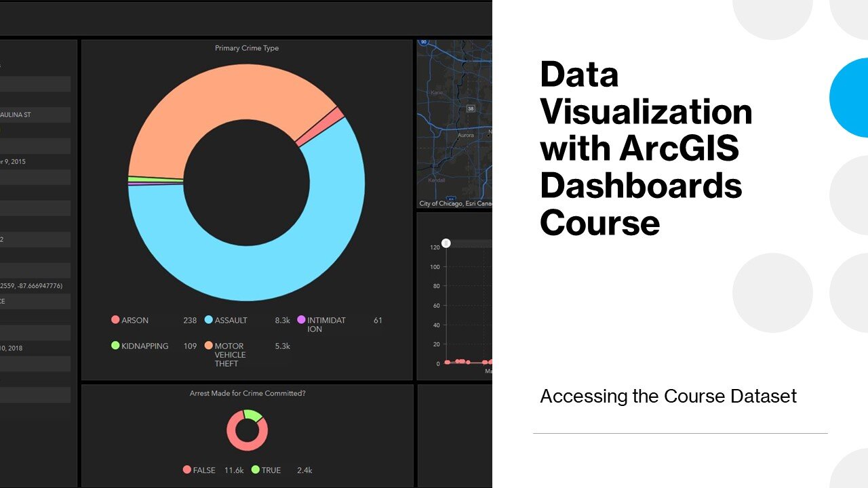Click the INTIMIDATION legend color dot
This screenshot has height=488, width=868.
coord(301,320)
